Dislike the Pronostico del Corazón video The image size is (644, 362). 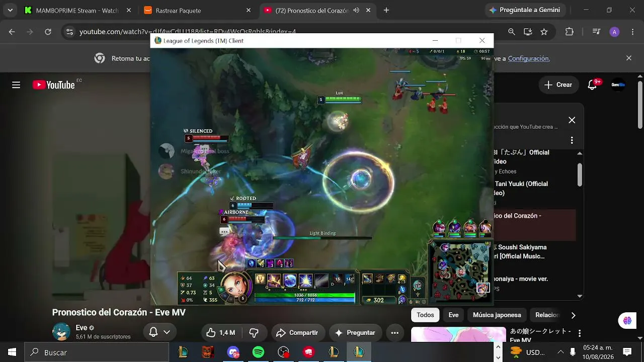(254, 332)
